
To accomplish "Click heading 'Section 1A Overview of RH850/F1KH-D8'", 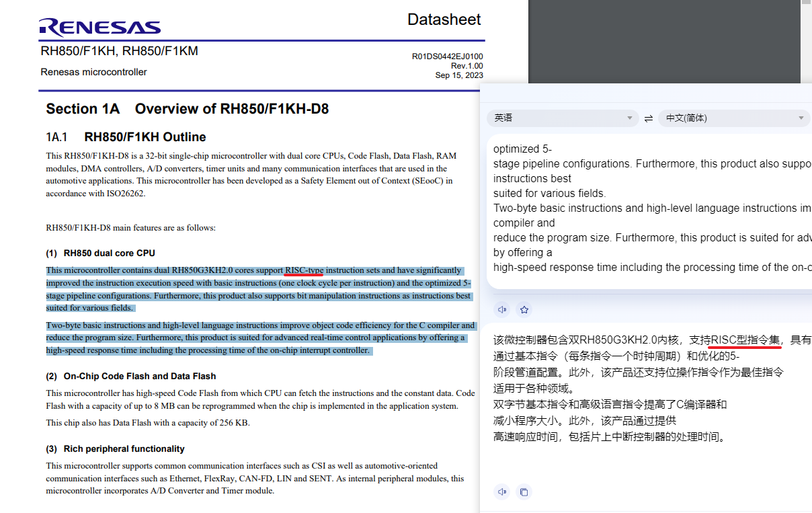I will tap(187, 109).
